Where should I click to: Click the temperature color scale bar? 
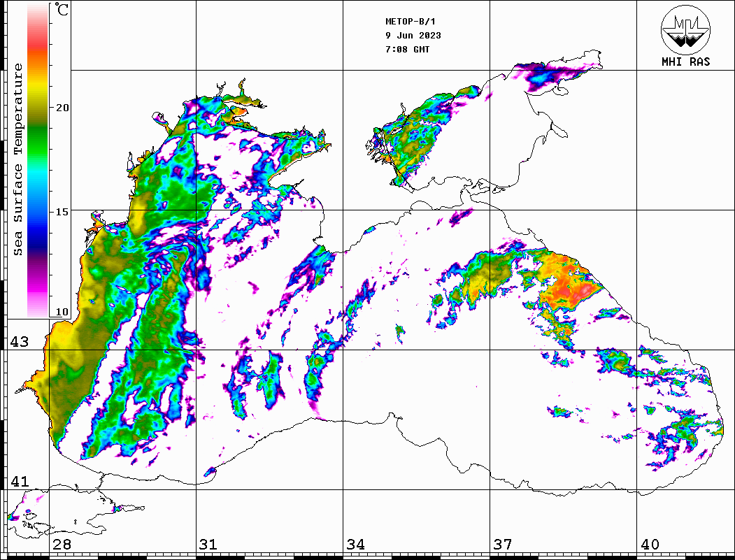[x=38, y=161]
